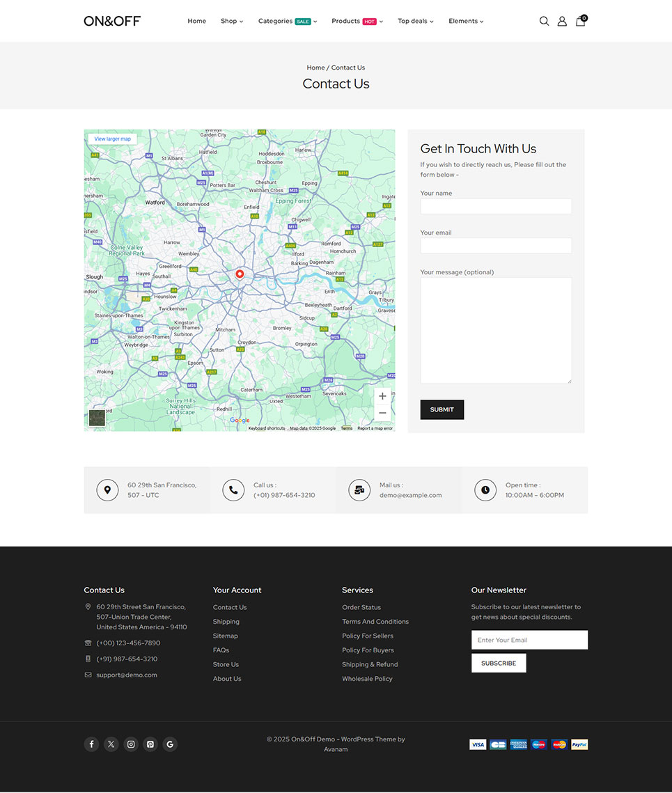Image resolution: width=672 pixels, height=793 pixels.
Task: Open the Facebook social icon
Action: click(x=92, y=744)
